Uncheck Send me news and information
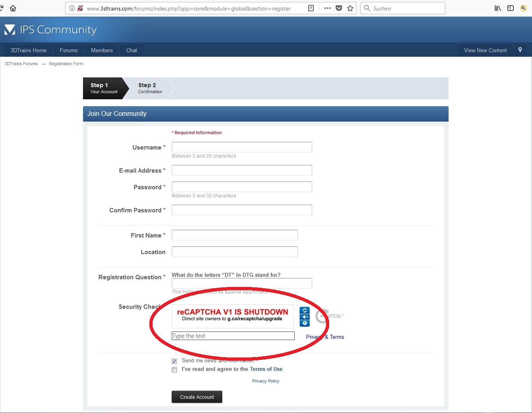This screenshot has width=532, height=413. [x=174, y=361]
